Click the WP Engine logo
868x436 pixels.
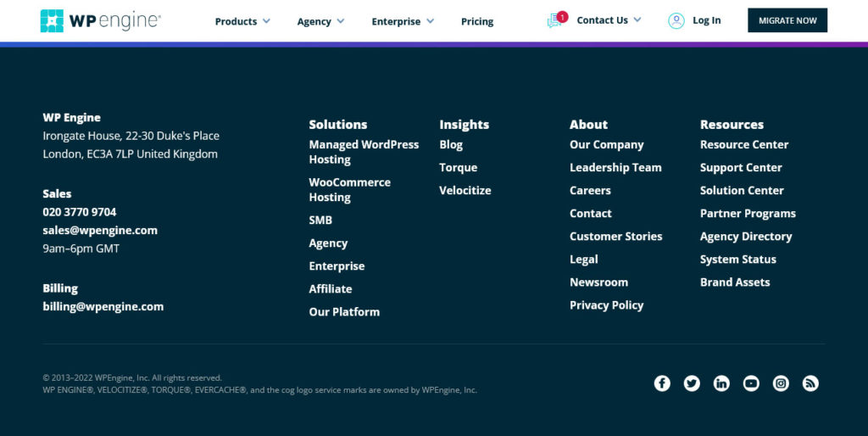tap(100, 21)
